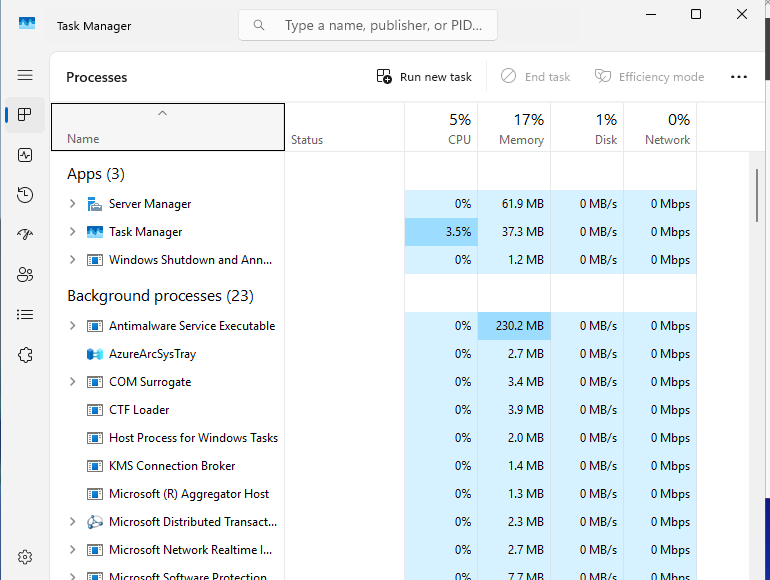Expand the COM Surrogate group
Viewport: 770px width, 580px height.
73,382
